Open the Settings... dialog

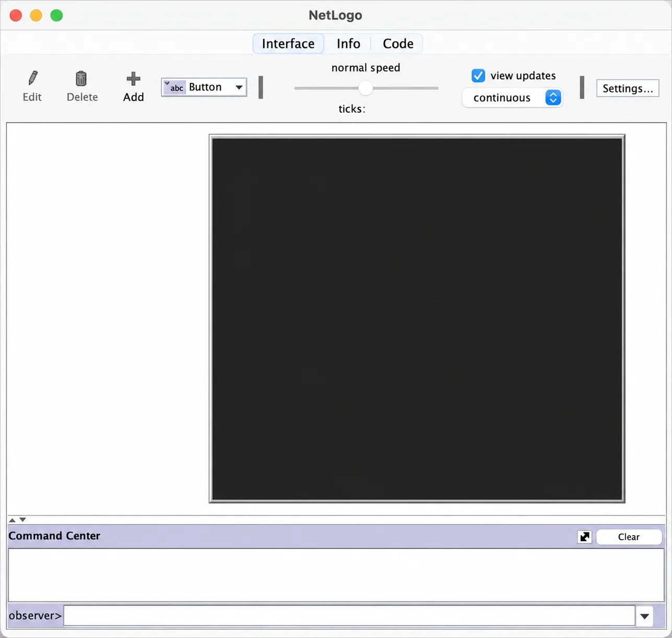tap(628, 88)
